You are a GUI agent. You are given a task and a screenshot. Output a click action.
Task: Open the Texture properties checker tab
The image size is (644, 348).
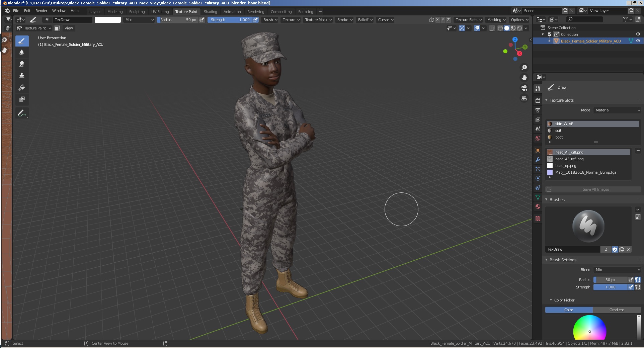(538, 219)
